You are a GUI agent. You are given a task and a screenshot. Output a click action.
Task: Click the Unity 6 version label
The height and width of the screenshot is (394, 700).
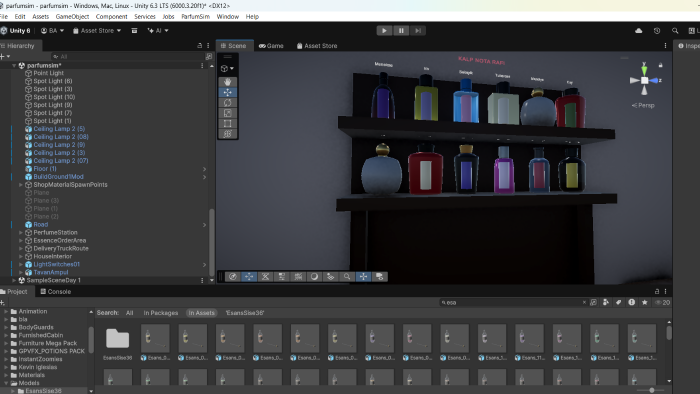16,31
